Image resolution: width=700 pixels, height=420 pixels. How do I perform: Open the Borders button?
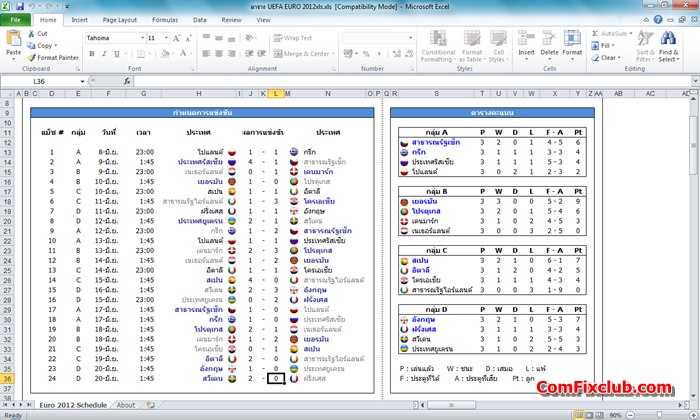tap(141, 54)
